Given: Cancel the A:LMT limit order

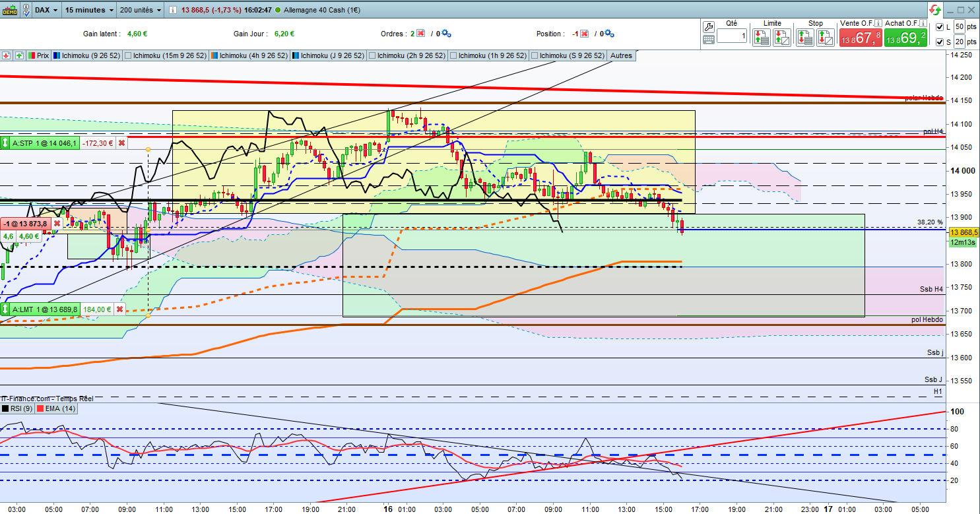Looking at the screenshot, I should (x=119, y=309).
